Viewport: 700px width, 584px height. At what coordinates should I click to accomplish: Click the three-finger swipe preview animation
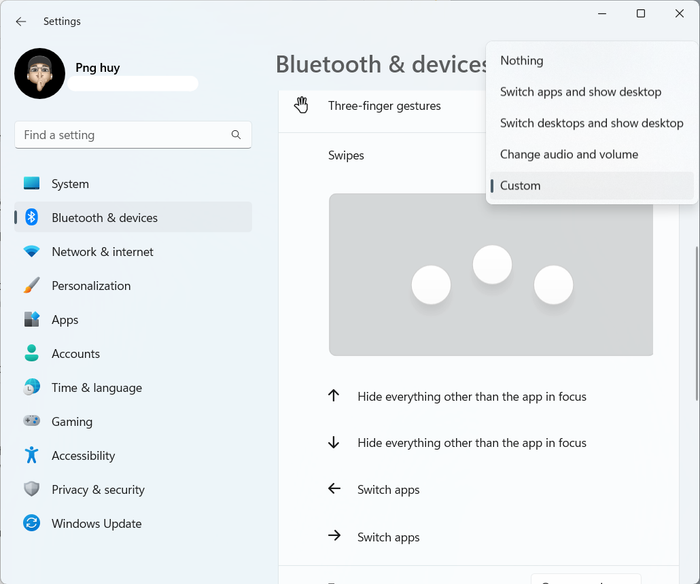491,275
